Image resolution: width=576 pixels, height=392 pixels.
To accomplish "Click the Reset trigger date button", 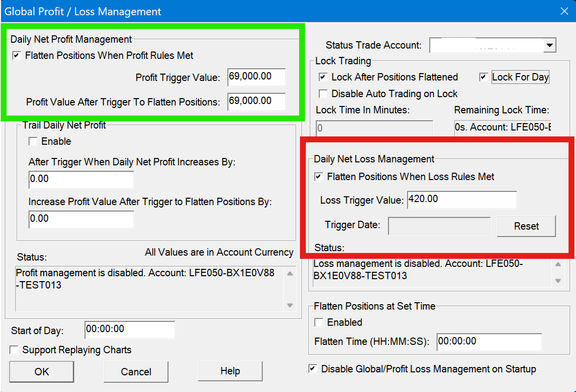I will click(526, 226).
